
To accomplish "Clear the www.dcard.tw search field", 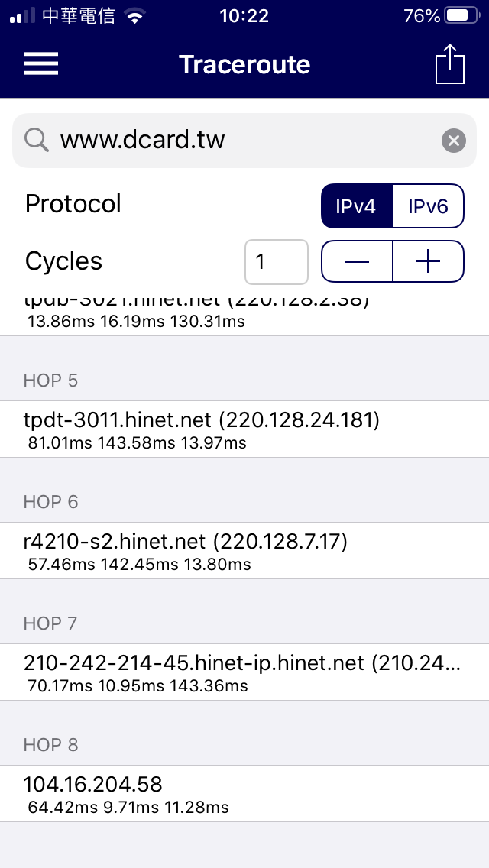I will 454,141.
